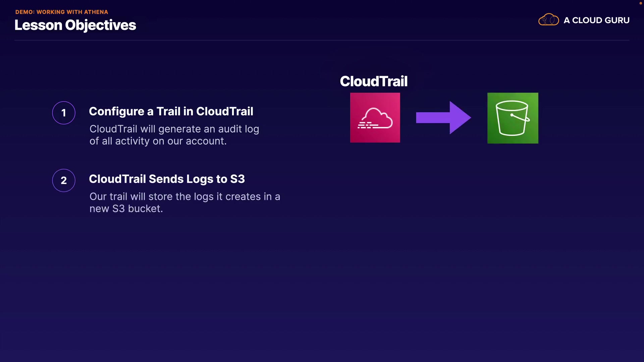Click the text 'of all activity on our account.'
This screenshot has width=644, height=362.
pos(158,141)
